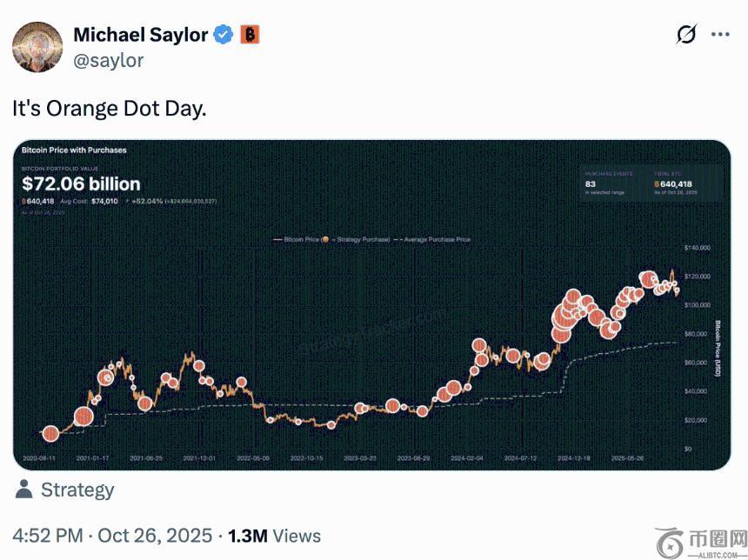Image resolution: width=748 pixels, height=560 pixels.
Task: Open Michael Saylor's profile avatar
Action: [x=37, y=47]
